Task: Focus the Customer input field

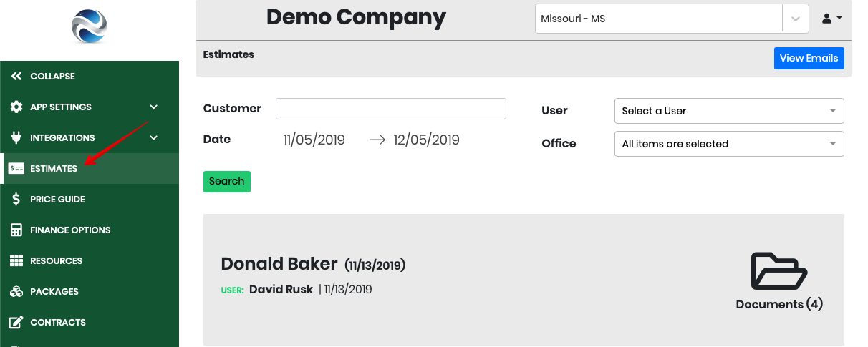Action: click(391, 109)
